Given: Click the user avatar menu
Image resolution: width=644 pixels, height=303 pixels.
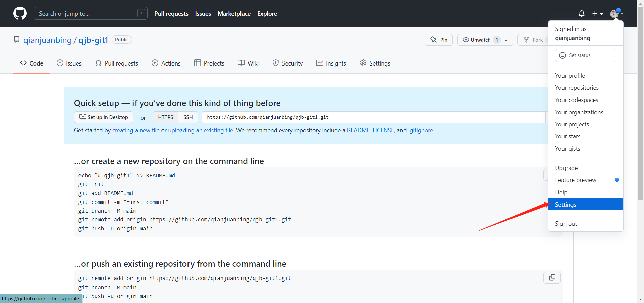Looking at the screenshot, I should pyautogui.click(x=616, y=14).
